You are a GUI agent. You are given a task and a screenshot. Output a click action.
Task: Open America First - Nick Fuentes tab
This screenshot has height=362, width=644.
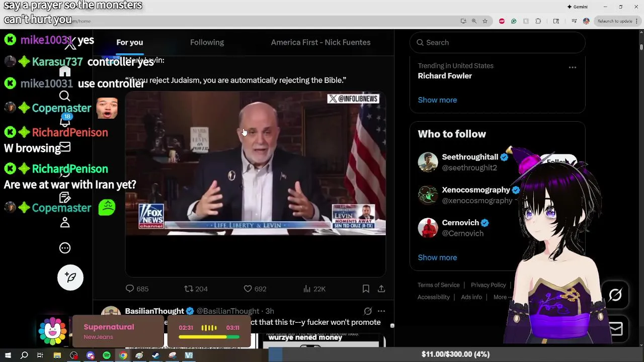(x=320, y=42)
